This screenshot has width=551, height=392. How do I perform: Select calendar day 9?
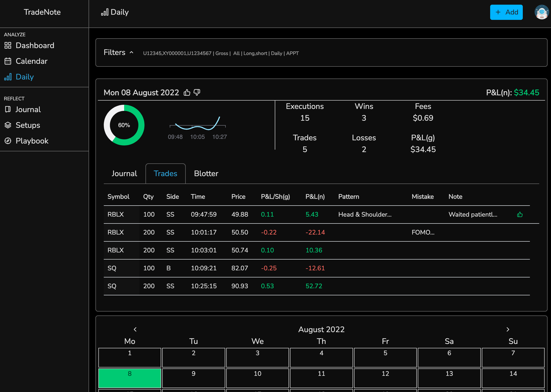(194, 378)
